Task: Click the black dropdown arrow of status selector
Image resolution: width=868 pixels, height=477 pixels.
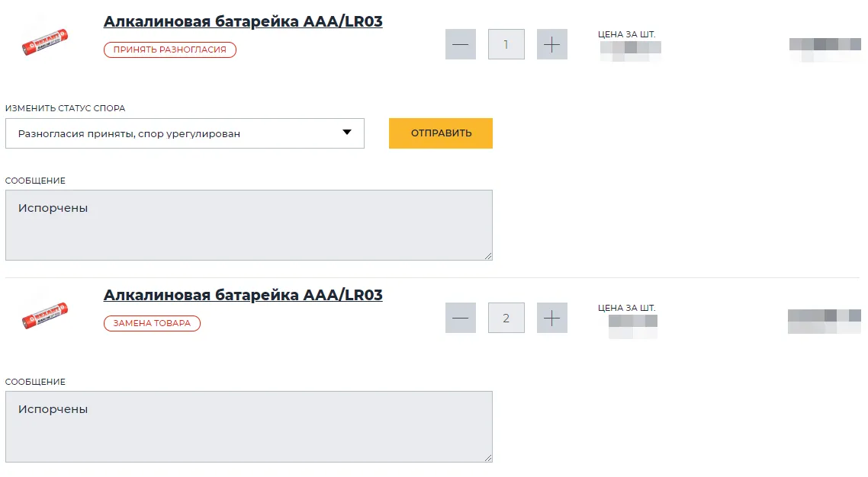Action: coord(347,133)
